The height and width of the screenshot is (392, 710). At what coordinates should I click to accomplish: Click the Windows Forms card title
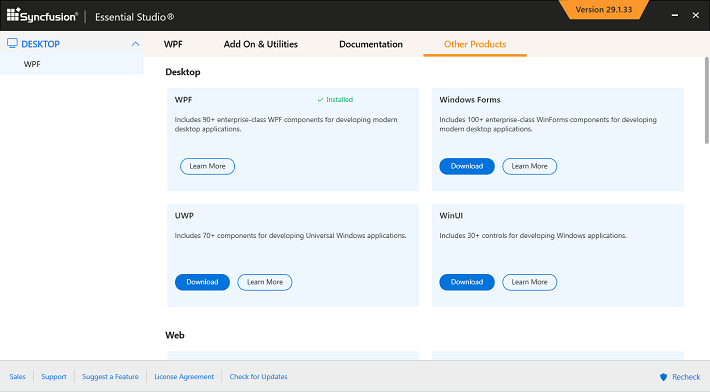pyautogui.click(x=470, y=100)
